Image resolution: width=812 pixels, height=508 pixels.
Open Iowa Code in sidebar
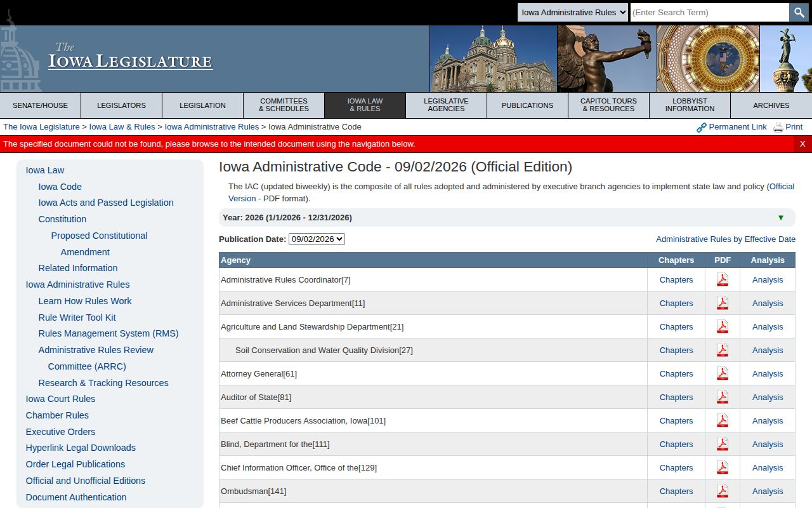click(x=60, y=187)
